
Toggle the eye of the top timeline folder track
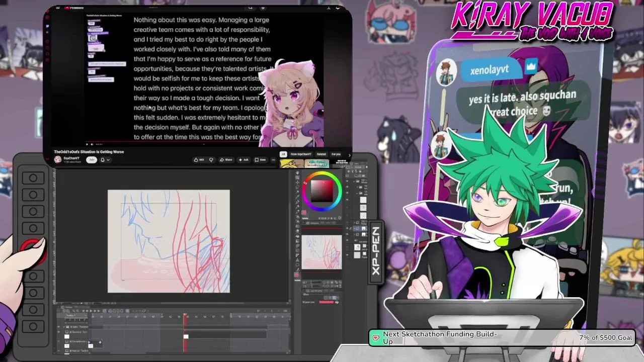(x=58, y=326)
